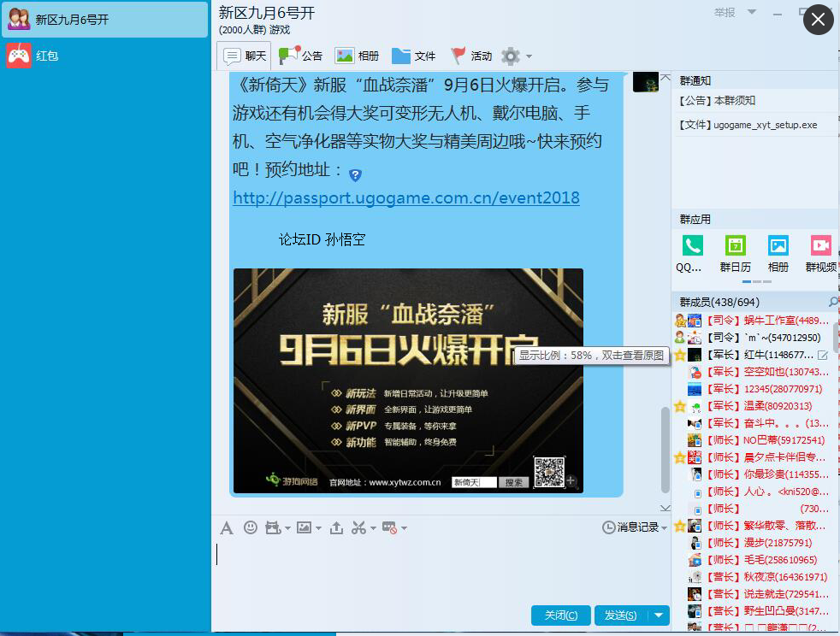Open the group settings gear icon

511,56
